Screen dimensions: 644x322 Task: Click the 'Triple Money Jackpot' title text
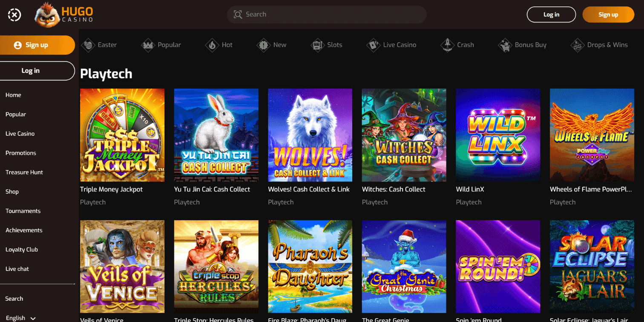tap(111, 189)
